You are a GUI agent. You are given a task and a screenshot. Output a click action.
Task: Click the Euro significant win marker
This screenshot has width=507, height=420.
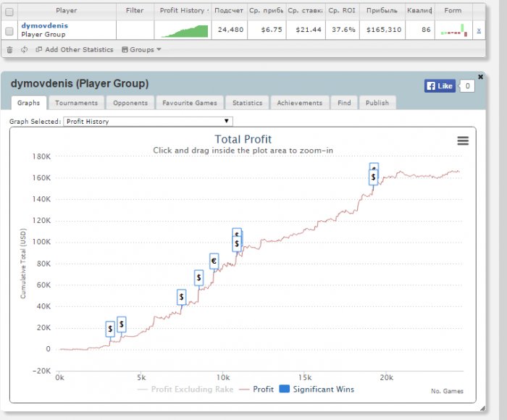(214, 261)
